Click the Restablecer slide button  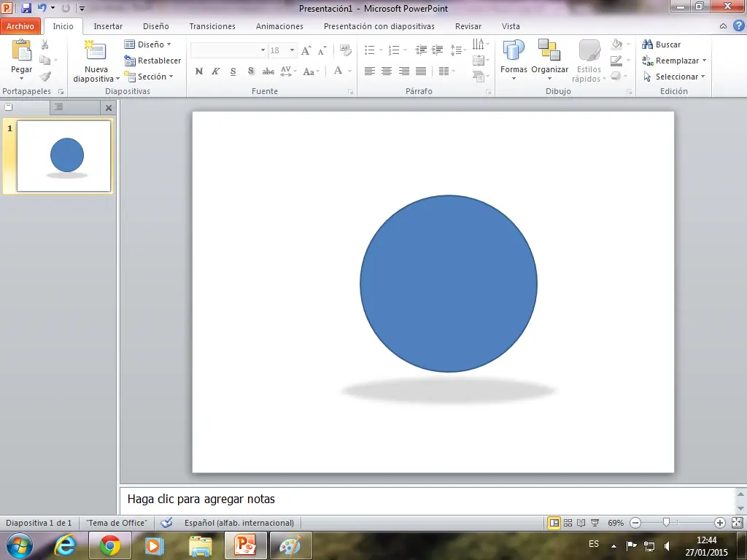(152, 61)
